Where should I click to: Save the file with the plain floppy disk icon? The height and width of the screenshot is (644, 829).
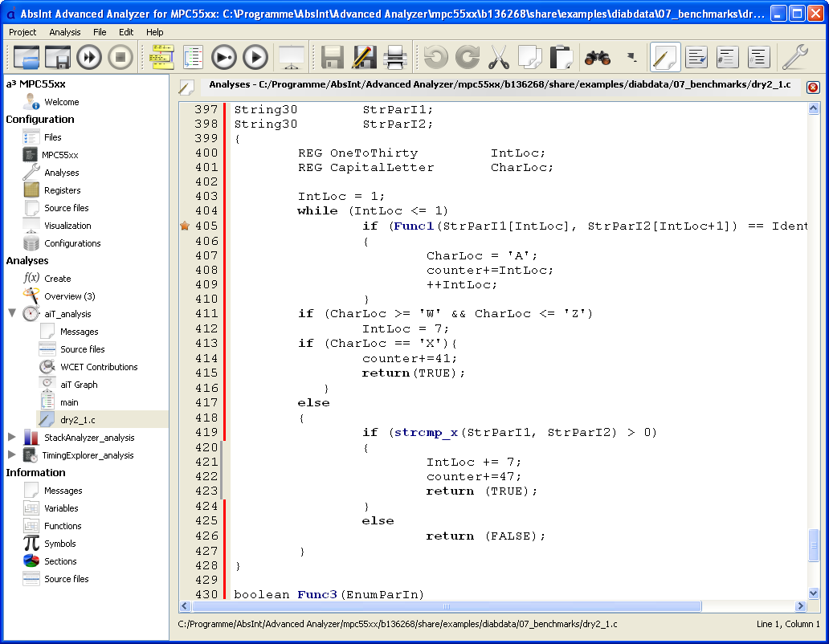click(333, 57)
